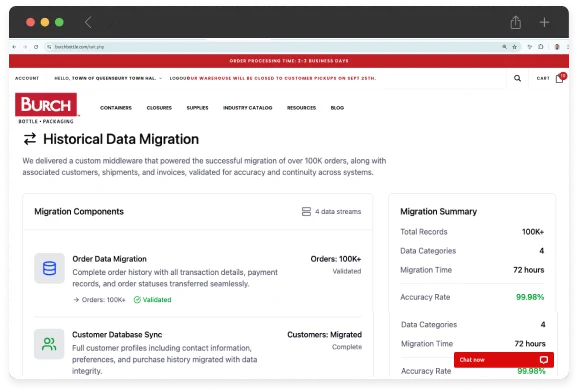Viewport: 580px width, 392px height.
Task: Click the "Customers: Migrated" status
Action: point(324,335)
